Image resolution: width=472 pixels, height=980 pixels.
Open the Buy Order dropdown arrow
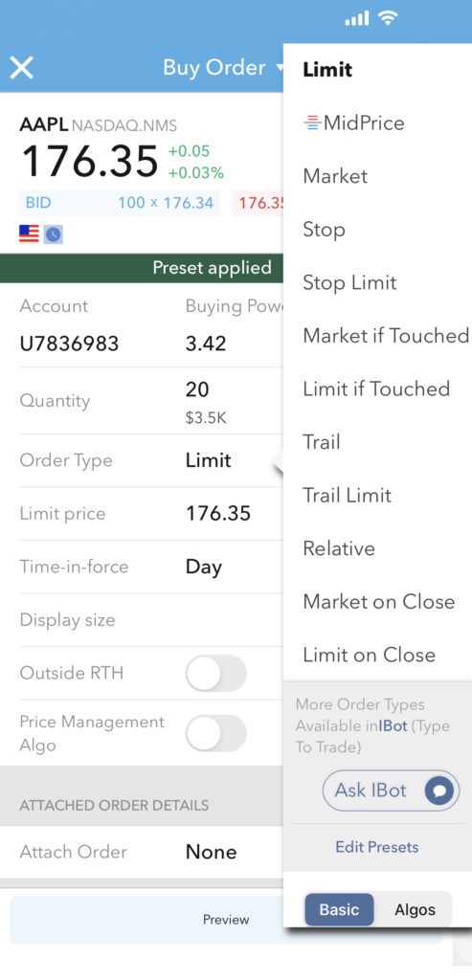280,67
